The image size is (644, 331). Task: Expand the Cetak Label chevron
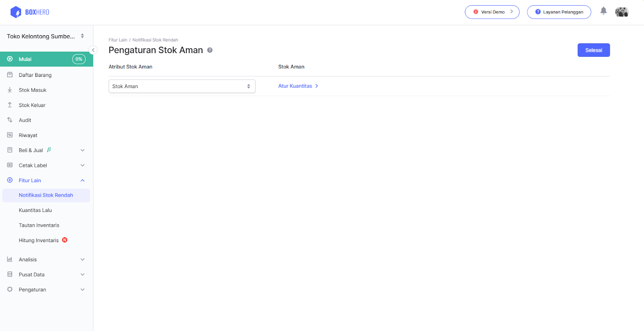[x=83, y=165]
